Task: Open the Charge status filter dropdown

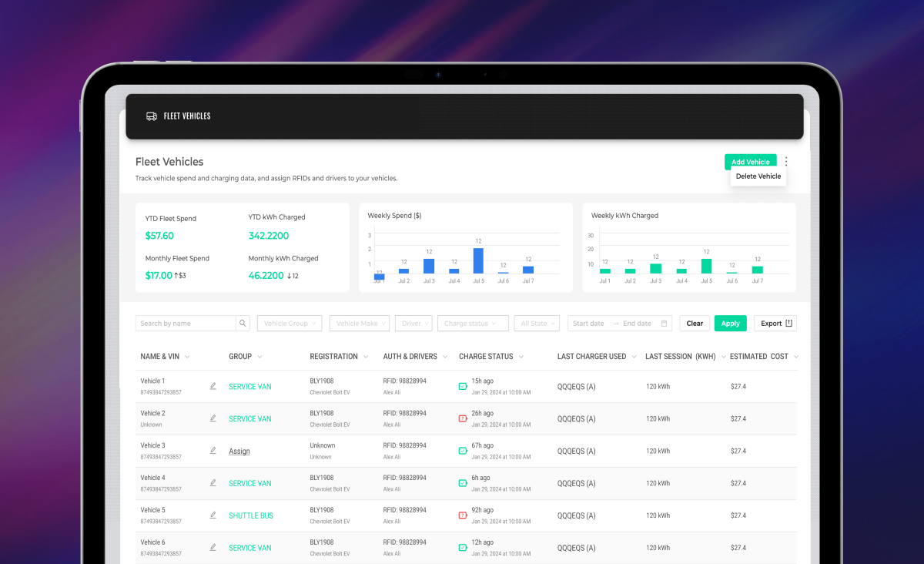Action: pos(473,324)
